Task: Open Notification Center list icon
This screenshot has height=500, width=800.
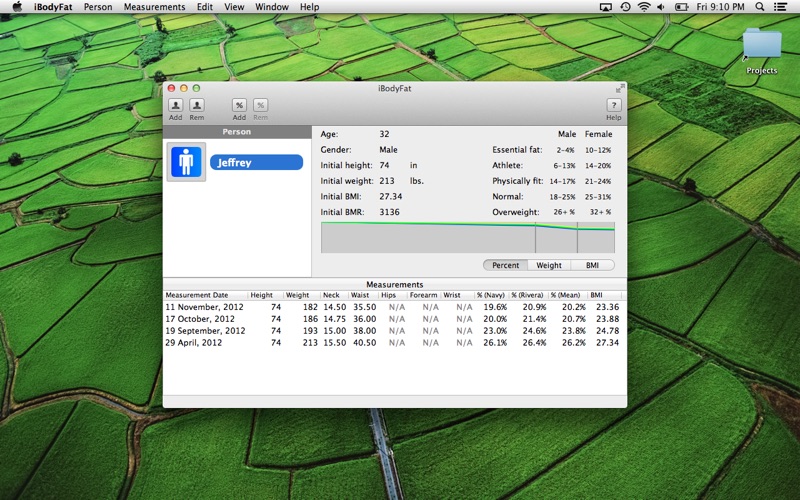Action: coord(780,7)
